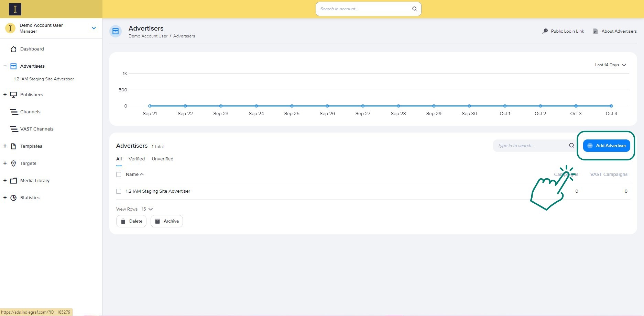Click the Media Library folder icon
The width and height of the screenshot is (644, 316).
click(x=13, y=181)
